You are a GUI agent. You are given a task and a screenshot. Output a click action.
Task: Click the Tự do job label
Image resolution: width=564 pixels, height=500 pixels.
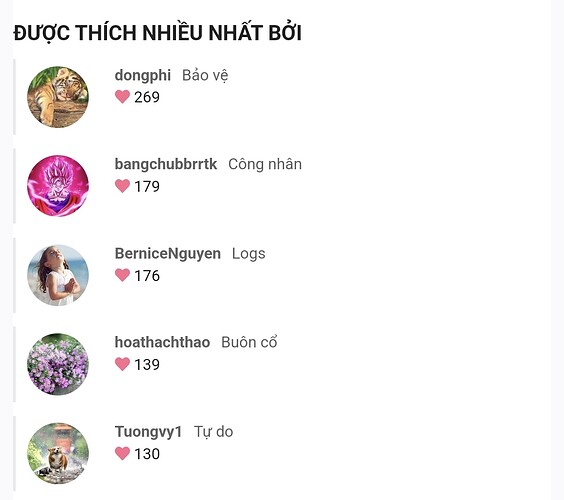(x=214, y=432)
